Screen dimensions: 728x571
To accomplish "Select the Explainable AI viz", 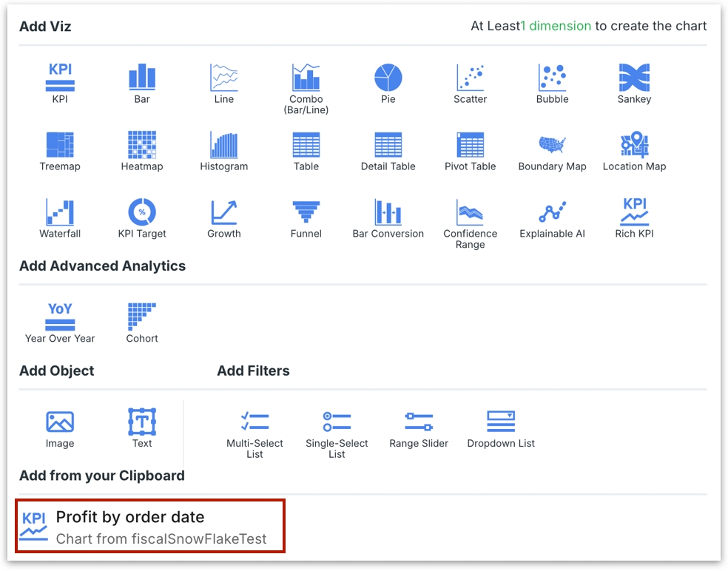I will tap(552, 212).
